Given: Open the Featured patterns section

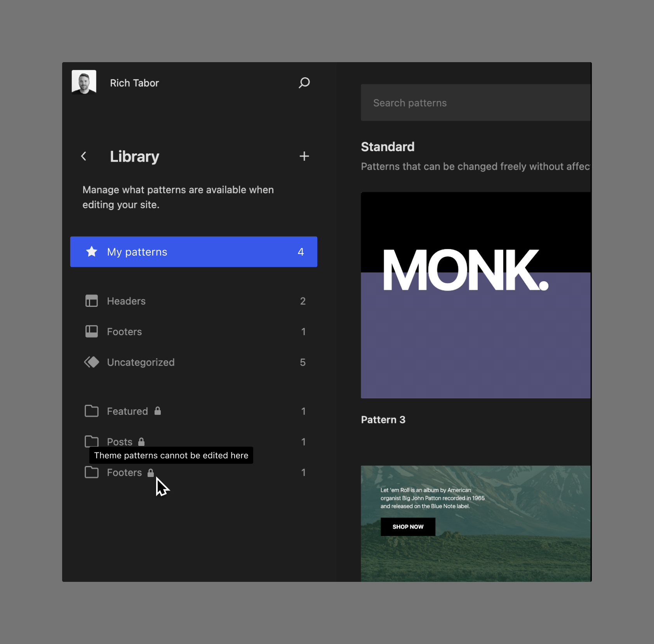Looking at the screenshot, I should (x=127, y=411).
